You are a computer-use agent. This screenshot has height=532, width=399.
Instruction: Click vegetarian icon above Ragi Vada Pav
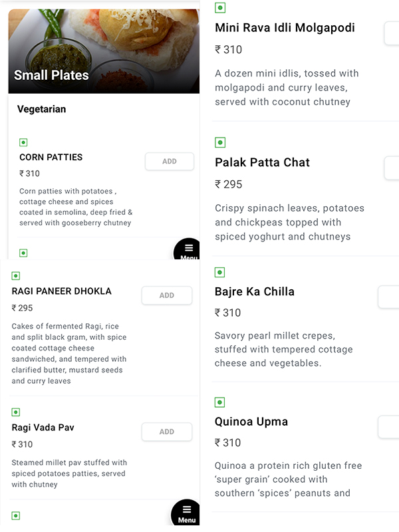click(16, 412)
